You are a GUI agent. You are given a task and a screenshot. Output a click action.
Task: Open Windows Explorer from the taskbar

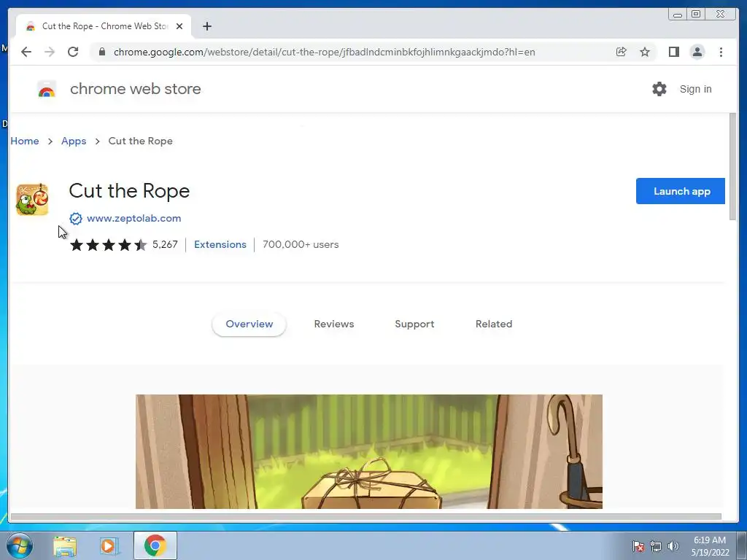click(x=65, y=546)
